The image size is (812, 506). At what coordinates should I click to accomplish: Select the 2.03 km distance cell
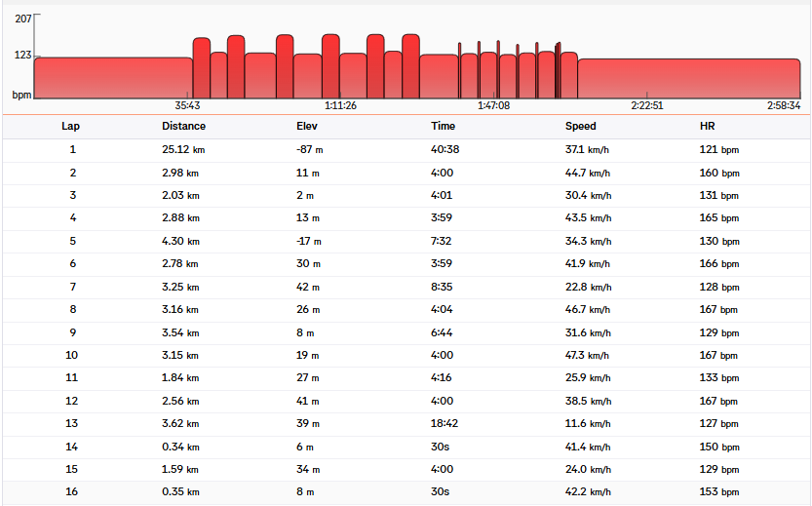point(180,195)
